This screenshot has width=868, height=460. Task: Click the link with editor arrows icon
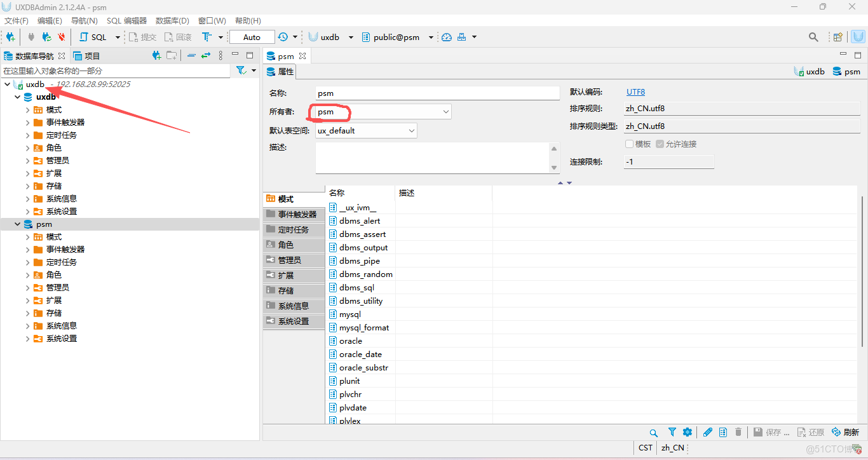click(x=206, y=56)
